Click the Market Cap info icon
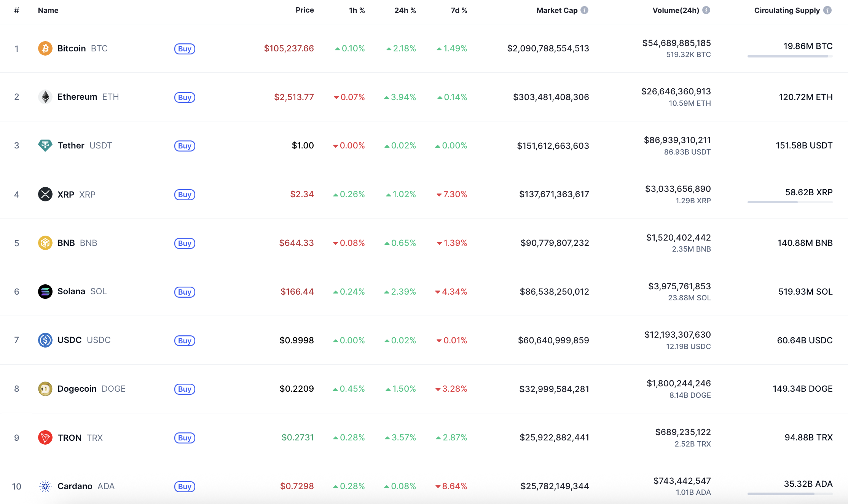 coord(585,10)
